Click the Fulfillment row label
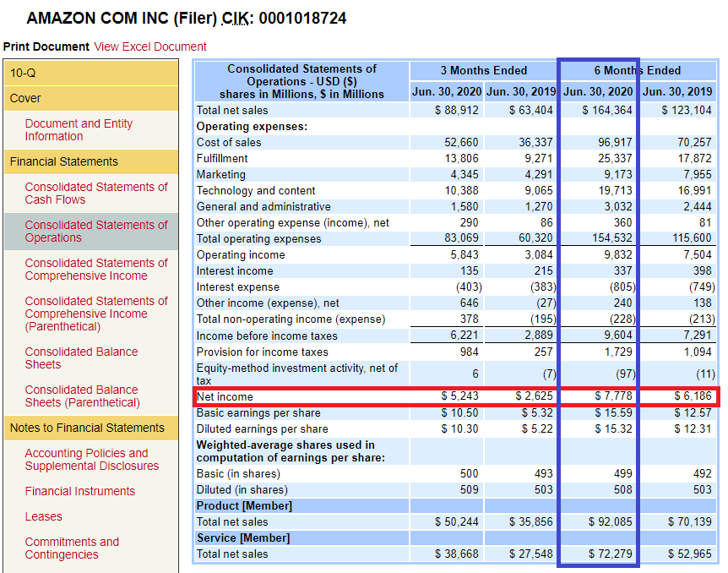The image size is (728, 573). tap(222, 159)
